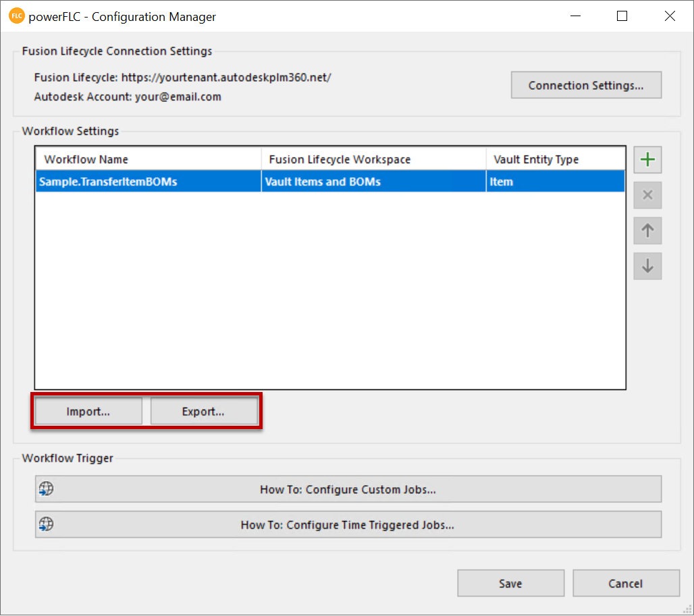The width and height of the screenshot is (694, 616).
Task: Move the selected workflow up
Action: click(x=647, y=231)
